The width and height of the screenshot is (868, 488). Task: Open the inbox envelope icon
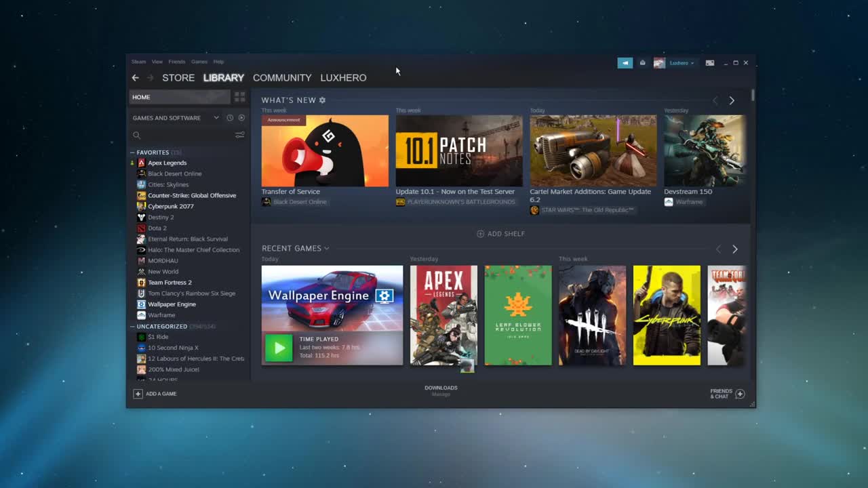[643, 63]
